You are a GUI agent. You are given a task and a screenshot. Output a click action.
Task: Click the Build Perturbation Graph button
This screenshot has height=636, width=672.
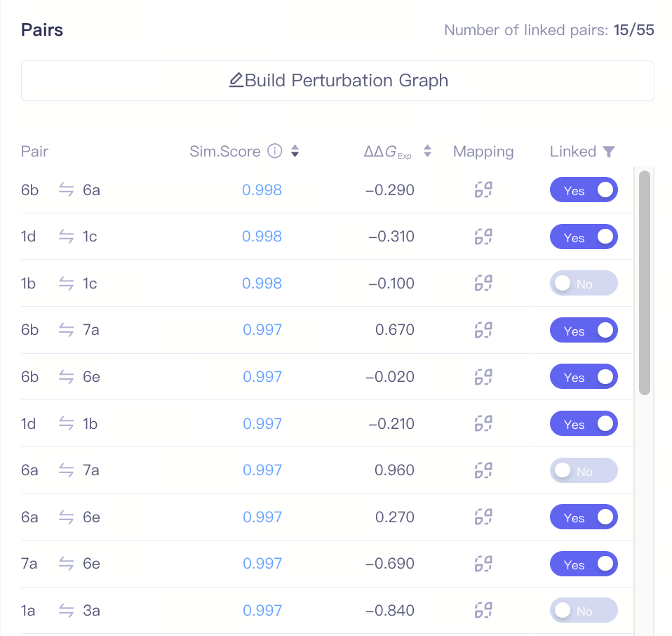point(337,81)
